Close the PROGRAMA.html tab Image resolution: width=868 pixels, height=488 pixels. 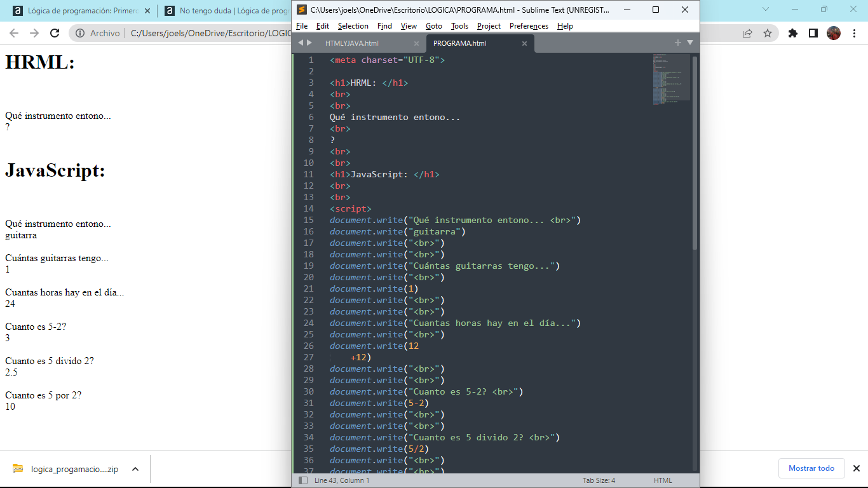[x=524, y=44]
